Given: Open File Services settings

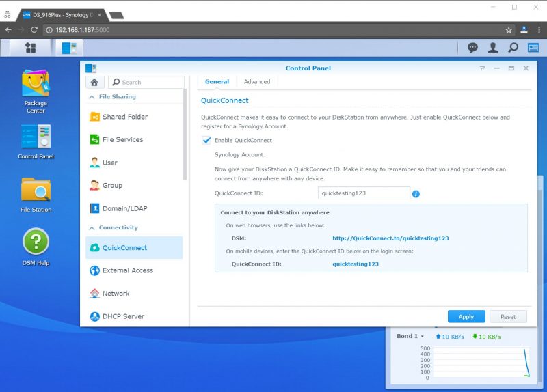Looking at the screenshot, I should pyautogui.click(x=134, y=139).
